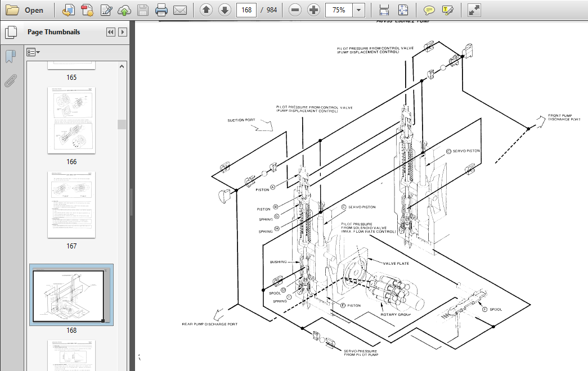The image size is (588, 371).
Task: Go to previous page arrow
Action: pyautogui.click(x=206, y=10)
